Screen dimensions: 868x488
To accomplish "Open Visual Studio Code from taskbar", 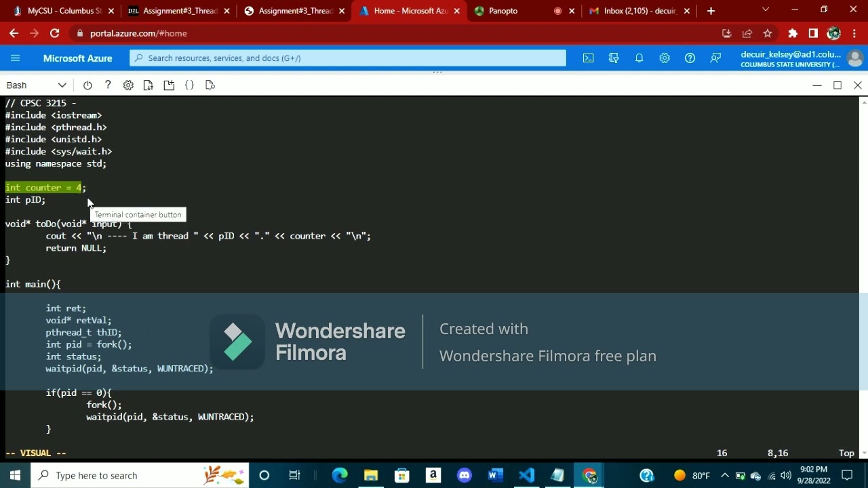I will click(x=527, y=475).
